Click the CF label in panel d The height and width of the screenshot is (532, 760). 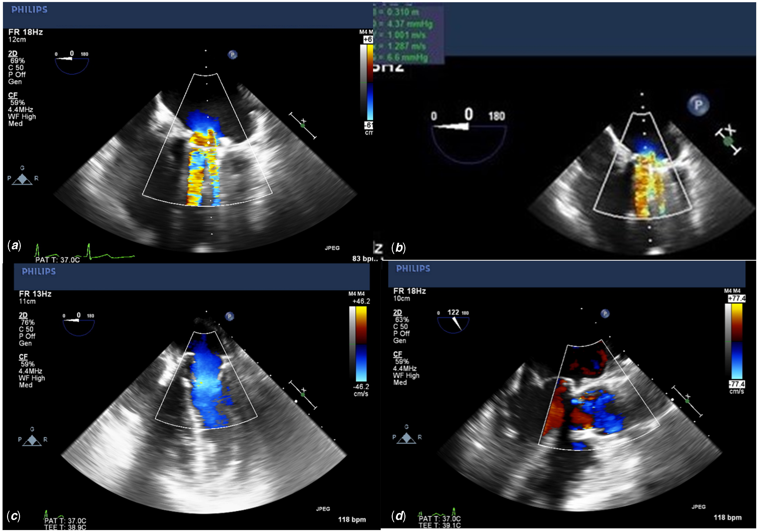click(x=398, y=354)
